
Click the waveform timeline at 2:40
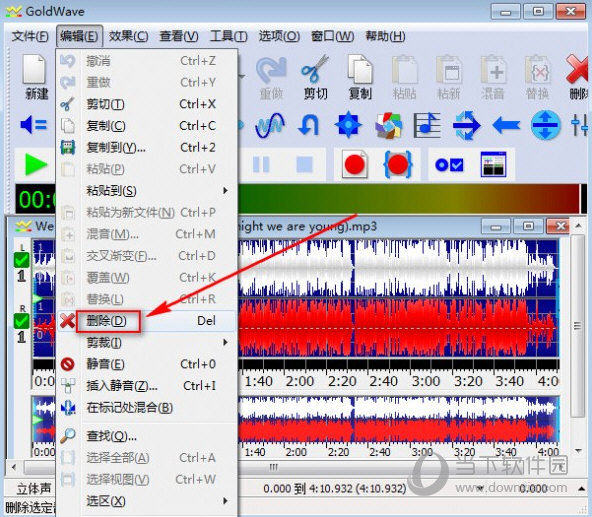tap(383, 381)
